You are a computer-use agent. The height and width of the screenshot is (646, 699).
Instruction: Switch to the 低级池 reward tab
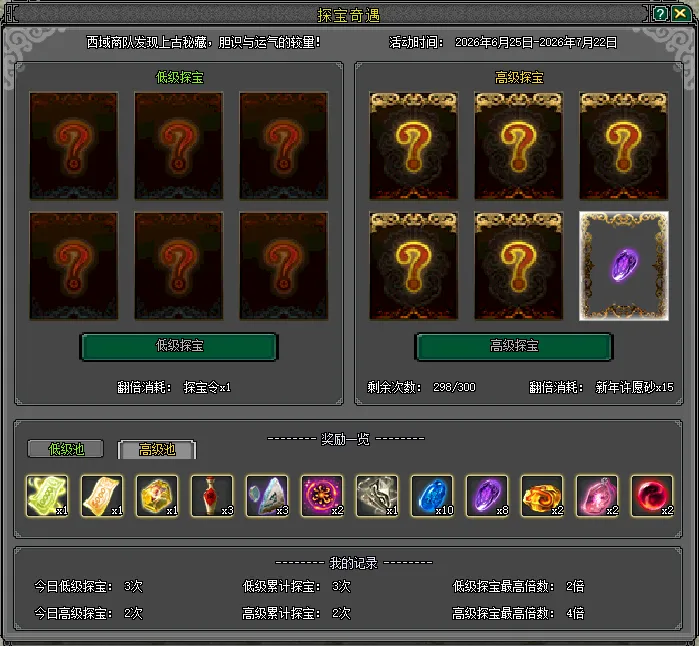(x=66, y=448)
